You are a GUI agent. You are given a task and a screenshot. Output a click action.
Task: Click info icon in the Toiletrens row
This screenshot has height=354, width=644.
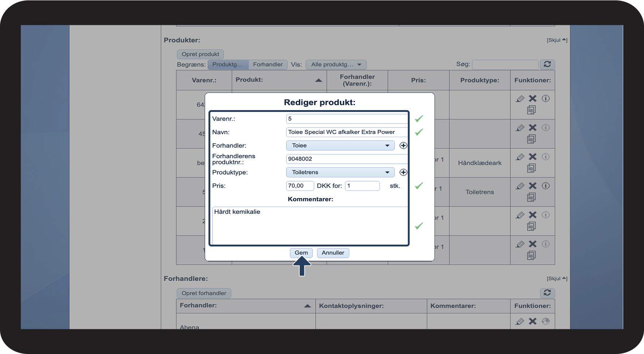(x=546, y=186)
